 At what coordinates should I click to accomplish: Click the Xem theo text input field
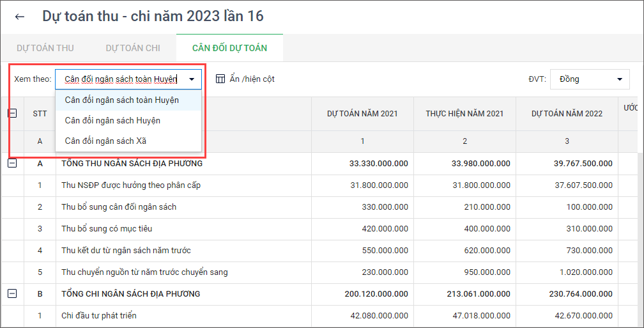(x=120, y=79)
